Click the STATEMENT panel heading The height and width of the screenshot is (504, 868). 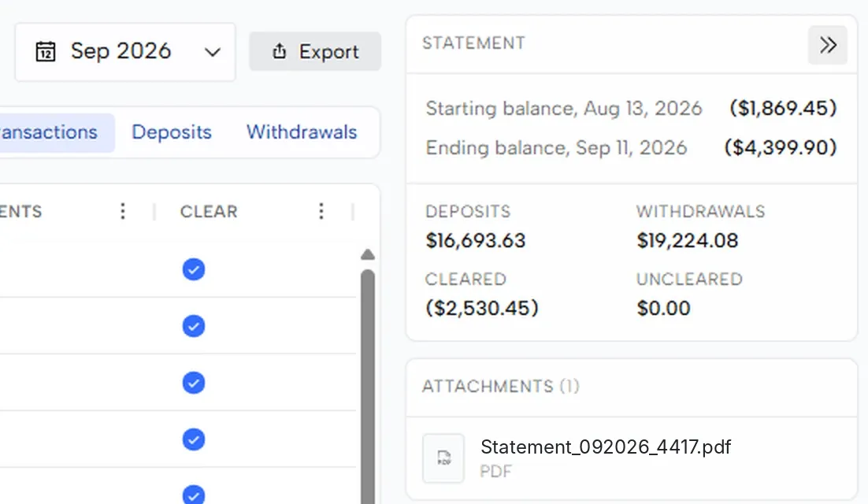click(x=474, y=43)
